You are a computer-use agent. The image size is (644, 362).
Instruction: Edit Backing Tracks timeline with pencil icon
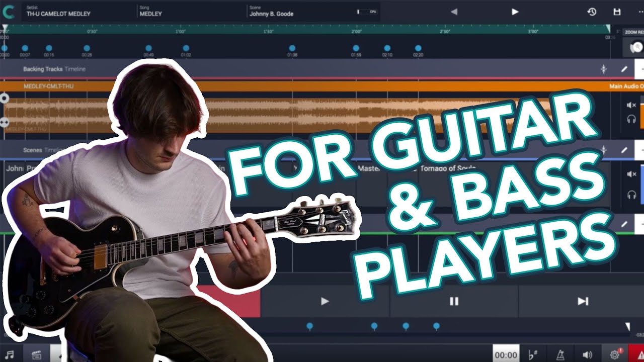pos(624,69)
